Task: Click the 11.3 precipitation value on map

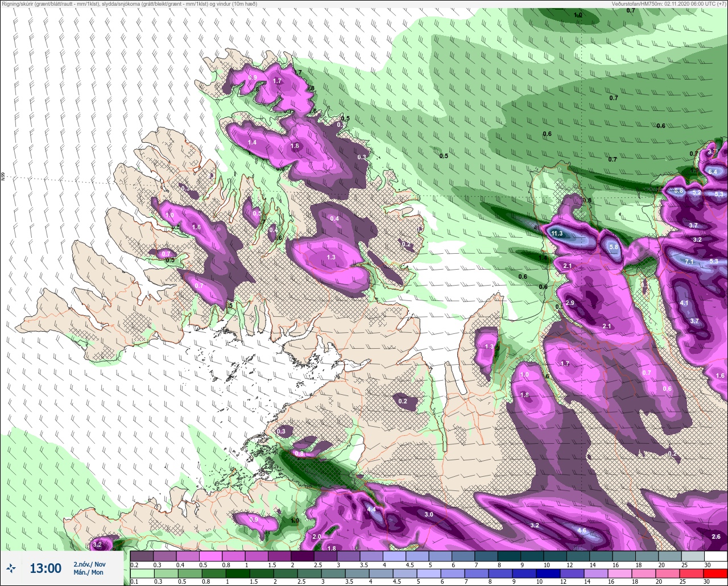Action: (x=557, y=234)
